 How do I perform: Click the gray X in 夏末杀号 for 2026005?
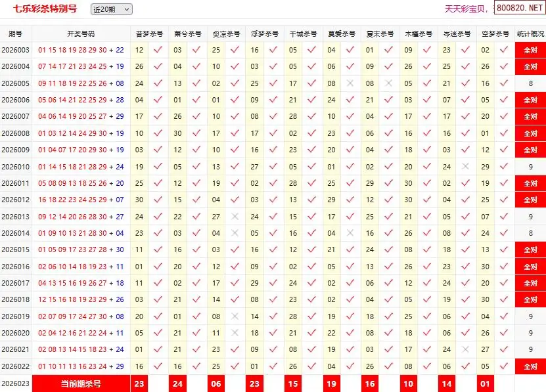pos(389,83)
